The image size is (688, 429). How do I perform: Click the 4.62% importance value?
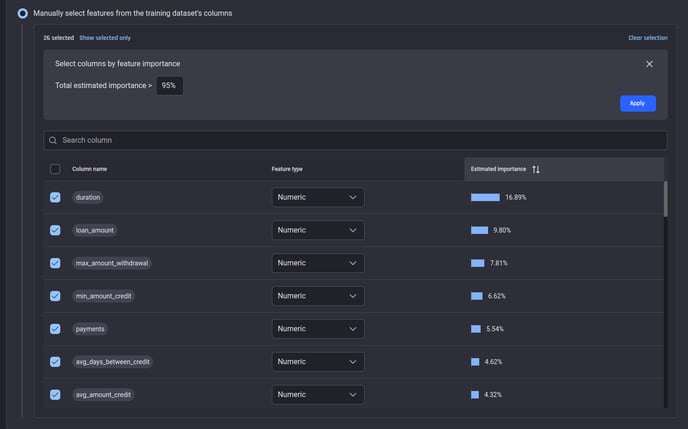pos(493,362)
